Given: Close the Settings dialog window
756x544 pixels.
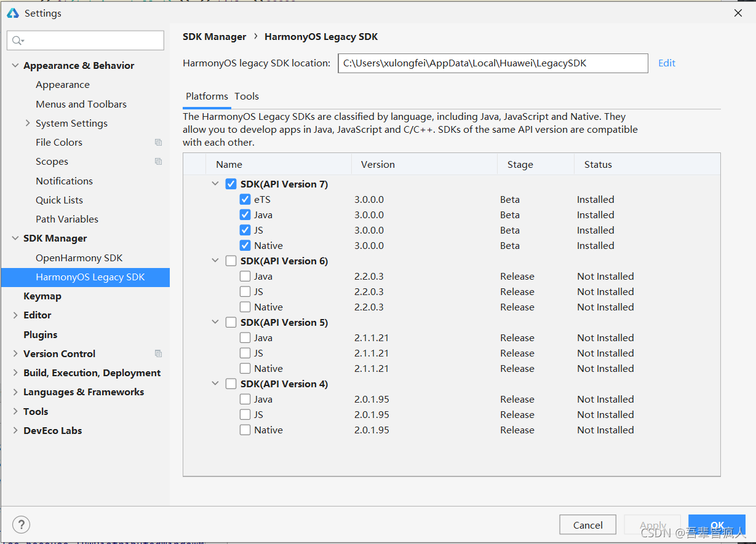Looking at the screenshot, I should point(738,13).
